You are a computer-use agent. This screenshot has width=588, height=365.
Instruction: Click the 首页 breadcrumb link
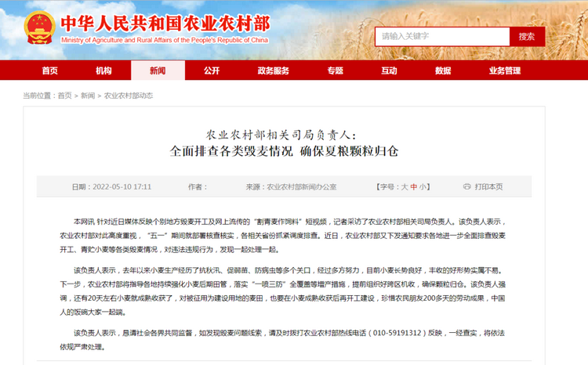[64, 96]
